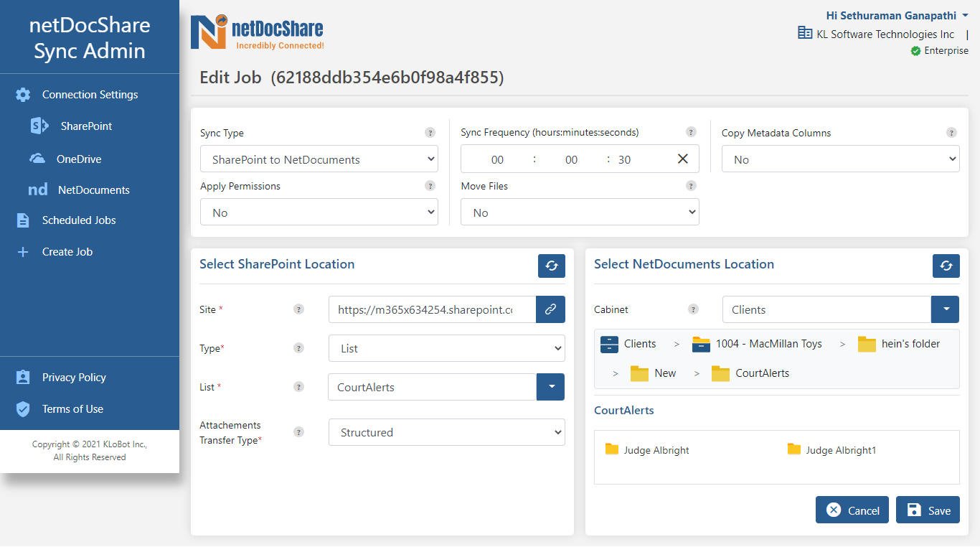980x547 pixels.
Task: Save the job
Action: (928, 510)
